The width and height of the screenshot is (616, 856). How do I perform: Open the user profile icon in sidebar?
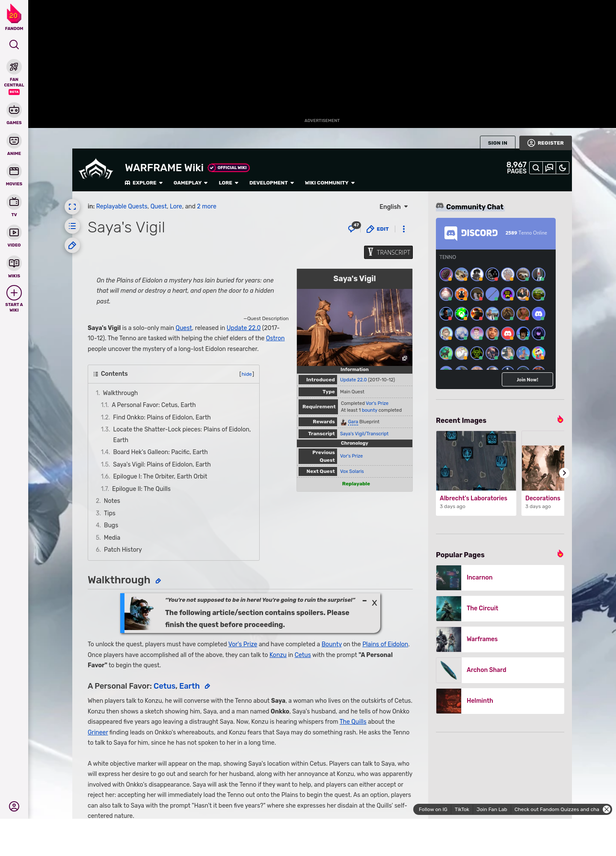pos(14,806)
